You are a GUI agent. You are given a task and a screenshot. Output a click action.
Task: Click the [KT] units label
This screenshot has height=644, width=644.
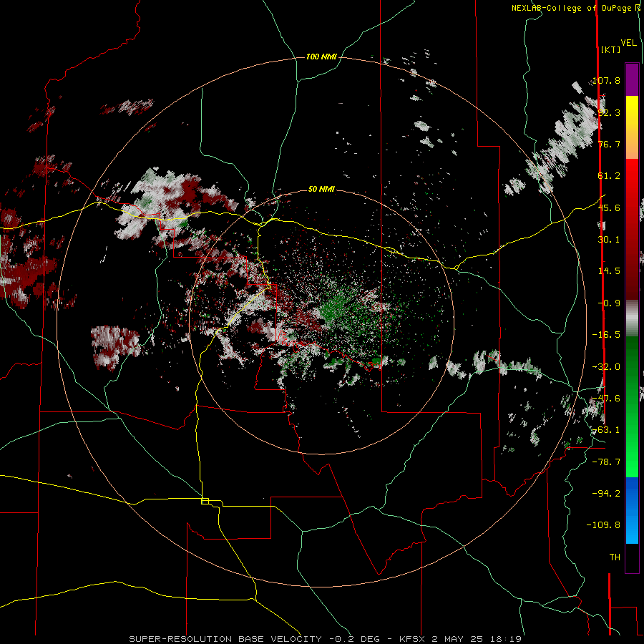point(611,49)
